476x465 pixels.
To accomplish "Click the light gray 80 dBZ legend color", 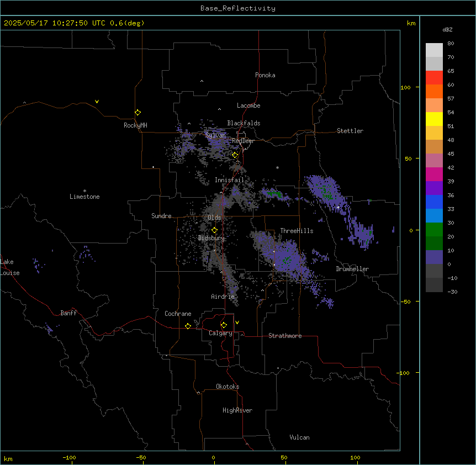I will (434, 50).
